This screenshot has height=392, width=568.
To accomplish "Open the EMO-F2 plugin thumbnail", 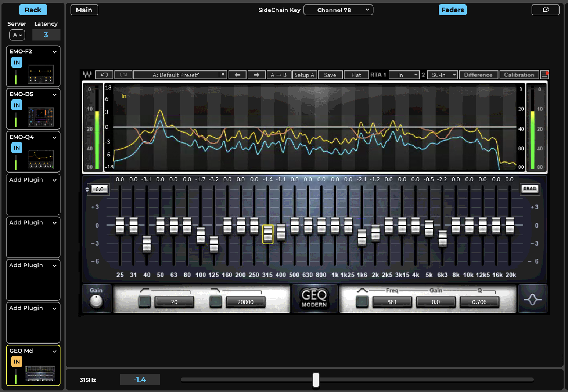I will [40, 74].
